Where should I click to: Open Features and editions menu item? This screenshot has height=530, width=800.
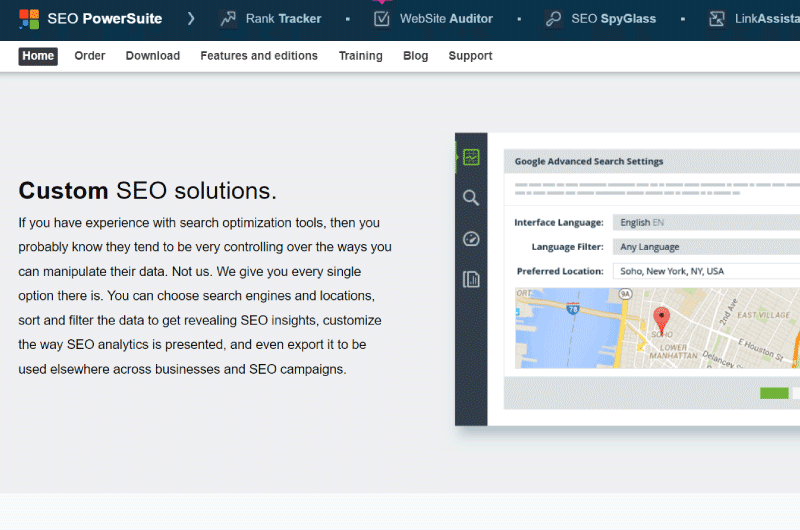point(259,56)
